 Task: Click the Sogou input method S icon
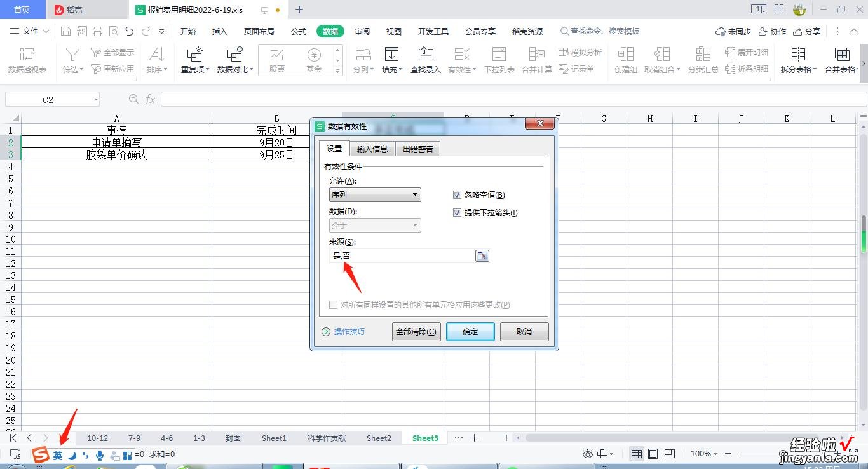click(41, 455)
